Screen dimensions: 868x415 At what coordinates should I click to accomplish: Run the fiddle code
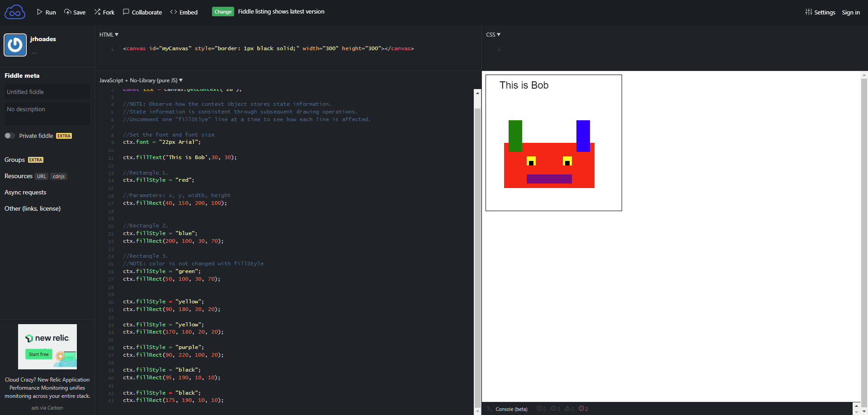pyautogui.click(x=46, y=12)
